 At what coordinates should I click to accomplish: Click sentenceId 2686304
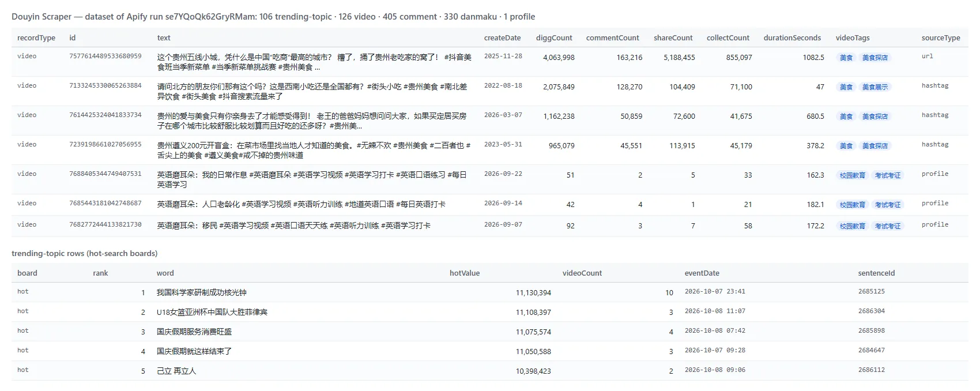(871, 311)
